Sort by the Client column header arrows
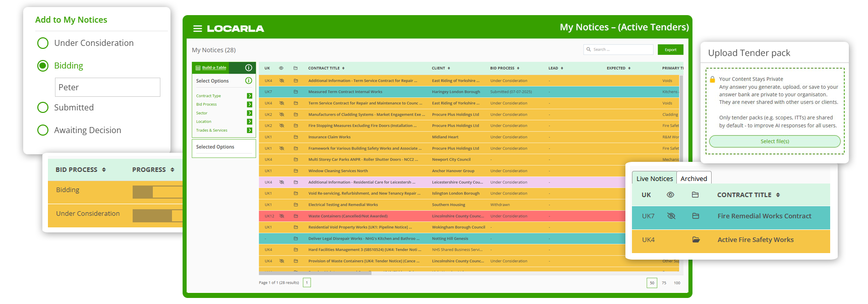The height and width of the screenshot is (304, 868). tap(449, 68)
